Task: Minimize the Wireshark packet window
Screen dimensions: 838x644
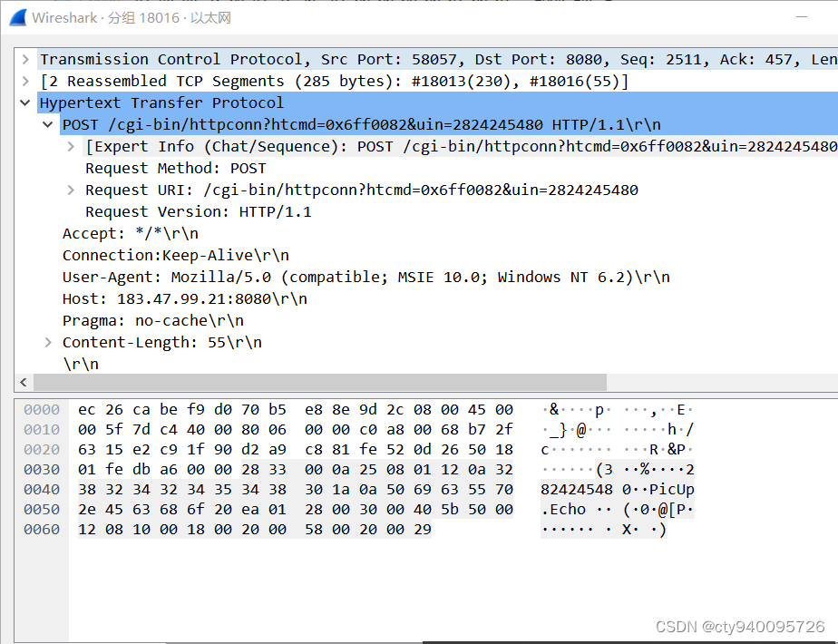Action: click(802, 17)
